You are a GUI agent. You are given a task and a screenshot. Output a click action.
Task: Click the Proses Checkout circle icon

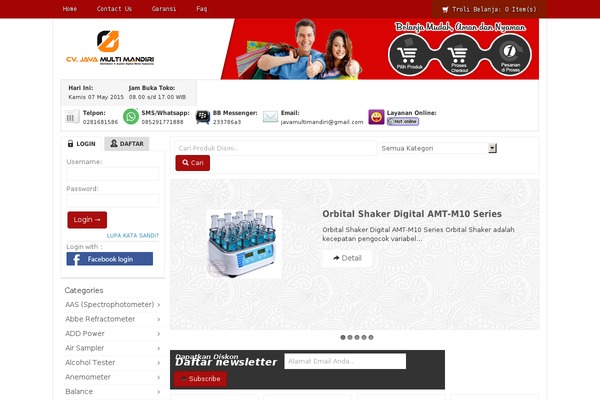point(459,55)
